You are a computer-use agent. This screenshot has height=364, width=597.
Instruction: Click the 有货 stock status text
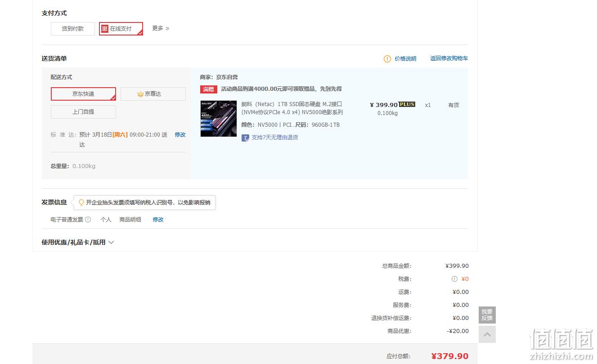tap(453, 105)
